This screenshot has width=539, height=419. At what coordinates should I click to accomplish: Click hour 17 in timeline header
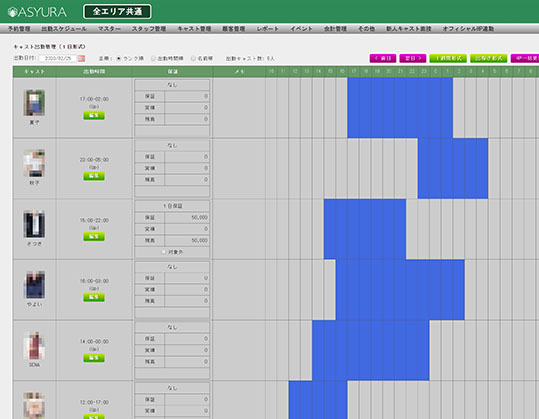coord(353,71)
